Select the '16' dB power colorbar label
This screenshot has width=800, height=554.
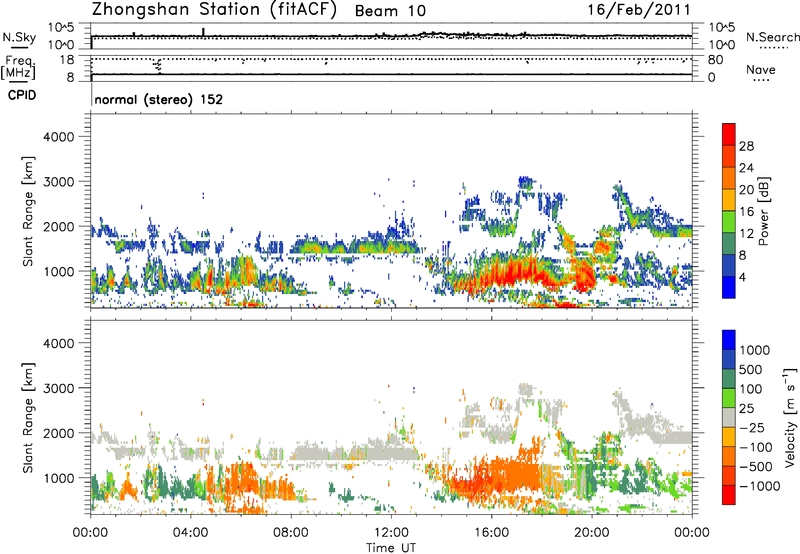tap(746, 212)
